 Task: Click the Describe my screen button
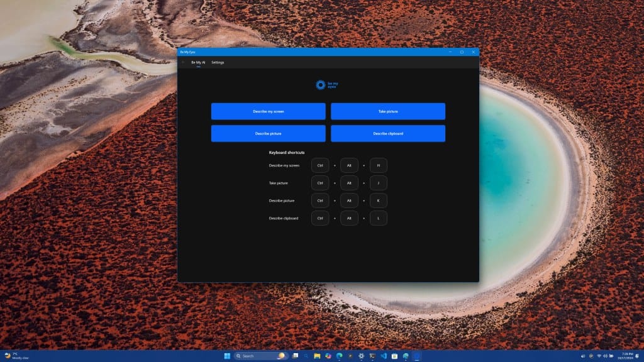coord(269,111)
